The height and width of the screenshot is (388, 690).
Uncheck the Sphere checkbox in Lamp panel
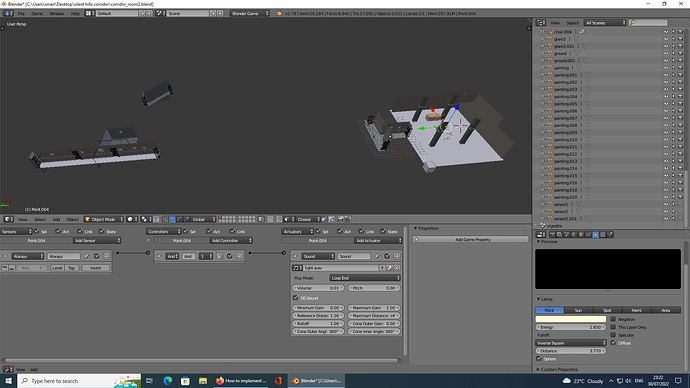539,359
